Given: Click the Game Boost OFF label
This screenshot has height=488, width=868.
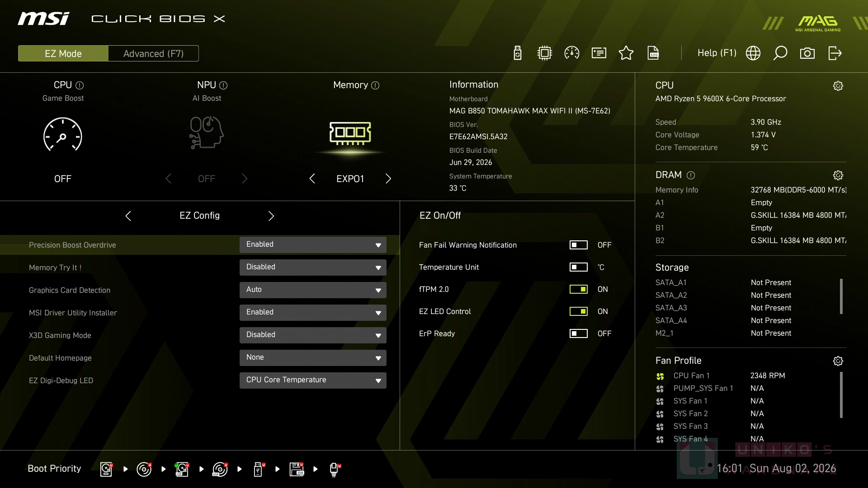Looking at the screenshot, I should (x=63, y=179).
